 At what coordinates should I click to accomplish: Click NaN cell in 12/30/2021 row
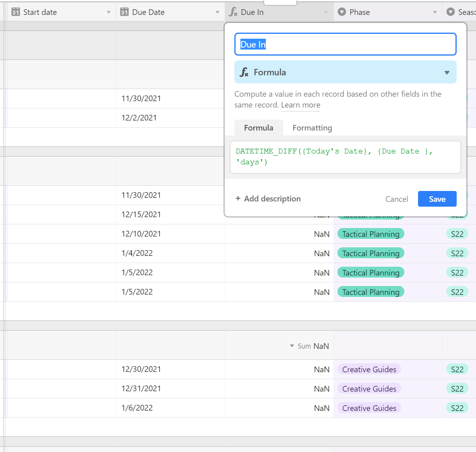click(279, 369)
